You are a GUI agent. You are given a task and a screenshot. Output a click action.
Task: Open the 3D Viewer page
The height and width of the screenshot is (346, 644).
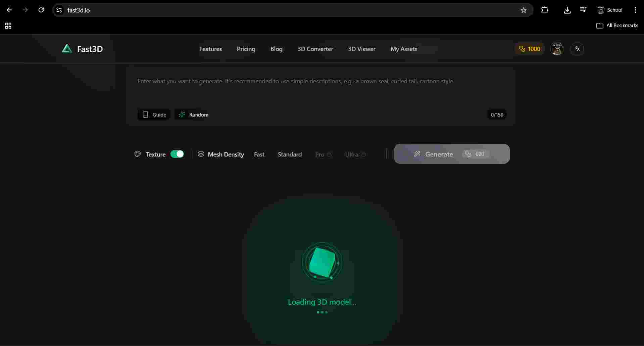(362, 49)
